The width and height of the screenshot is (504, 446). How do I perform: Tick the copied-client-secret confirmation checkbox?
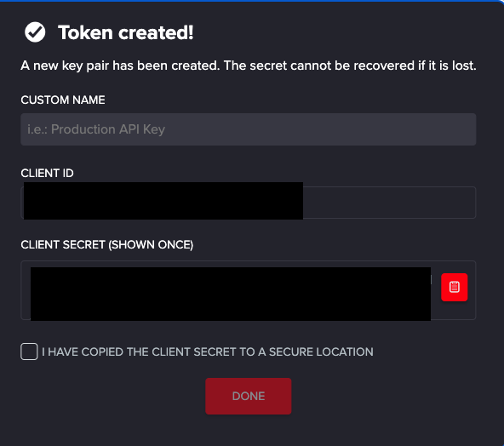tap(29, 352)
